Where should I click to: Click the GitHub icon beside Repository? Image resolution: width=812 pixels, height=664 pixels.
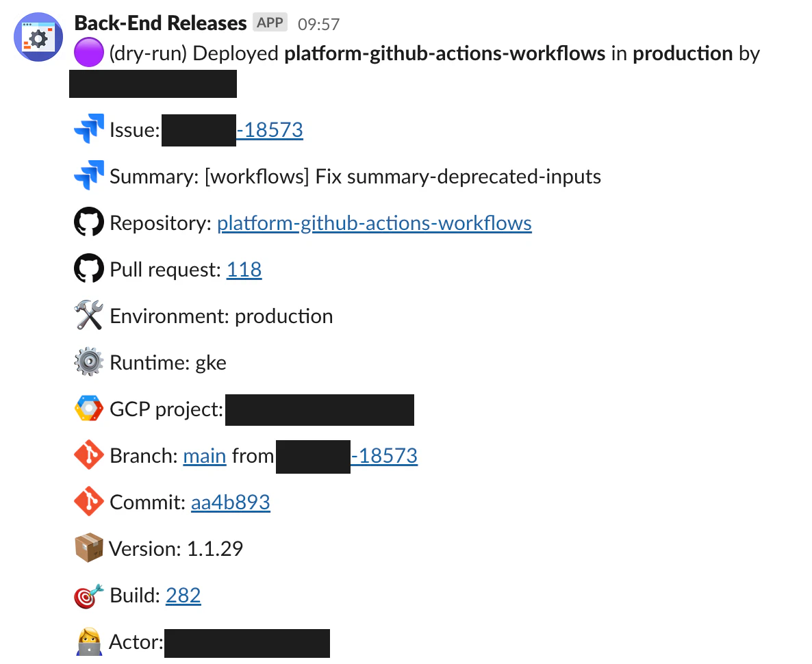[88, 223]
